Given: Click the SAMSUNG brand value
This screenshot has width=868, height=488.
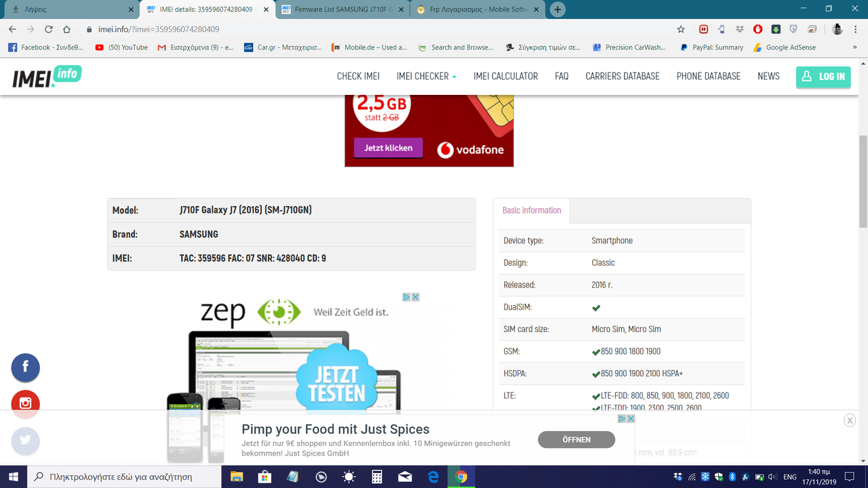Looking at the screenshot, I should (x=199, y=235).
